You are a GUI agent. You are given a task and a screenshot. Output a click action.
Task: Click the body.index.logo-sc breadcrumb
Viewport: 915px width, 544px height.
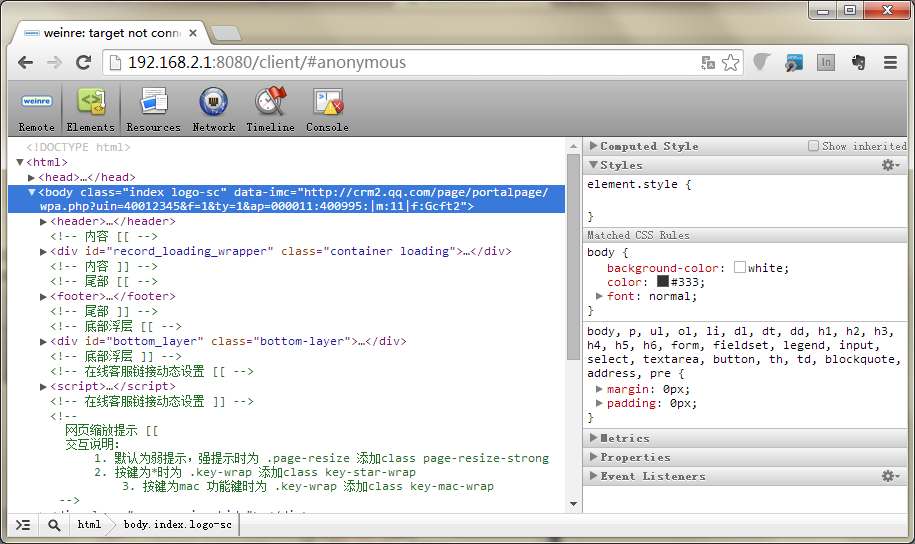[177, 525]
